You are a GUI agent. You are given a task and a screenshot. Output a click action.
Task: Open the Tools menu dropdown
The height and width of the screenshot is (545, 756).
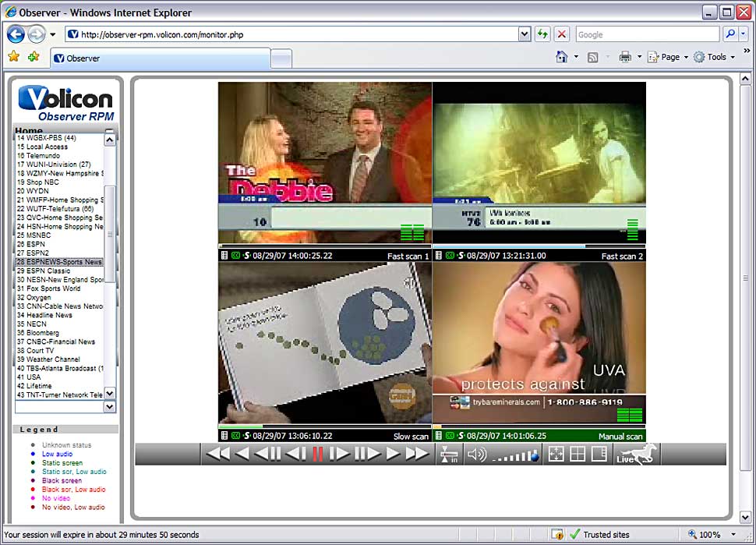(x=714, y=57)
